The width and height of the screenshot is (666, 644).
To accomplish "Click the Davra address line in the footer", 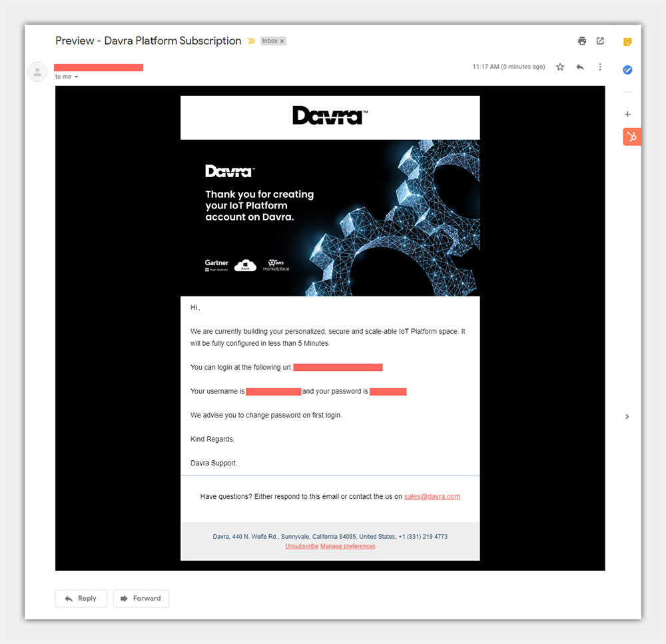I will (x=330, y=537).
